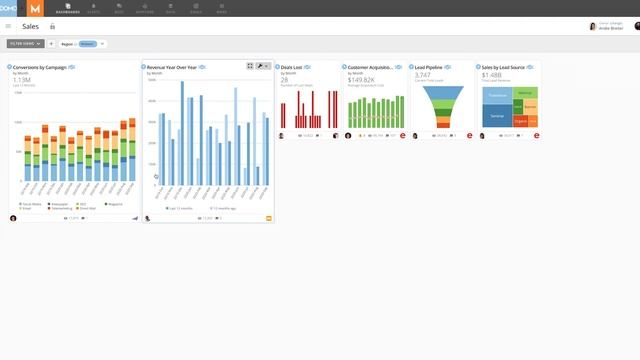This screenshot has width=640, height=360.
Task: Click the Region filter value pill
Action: [88, 44]
